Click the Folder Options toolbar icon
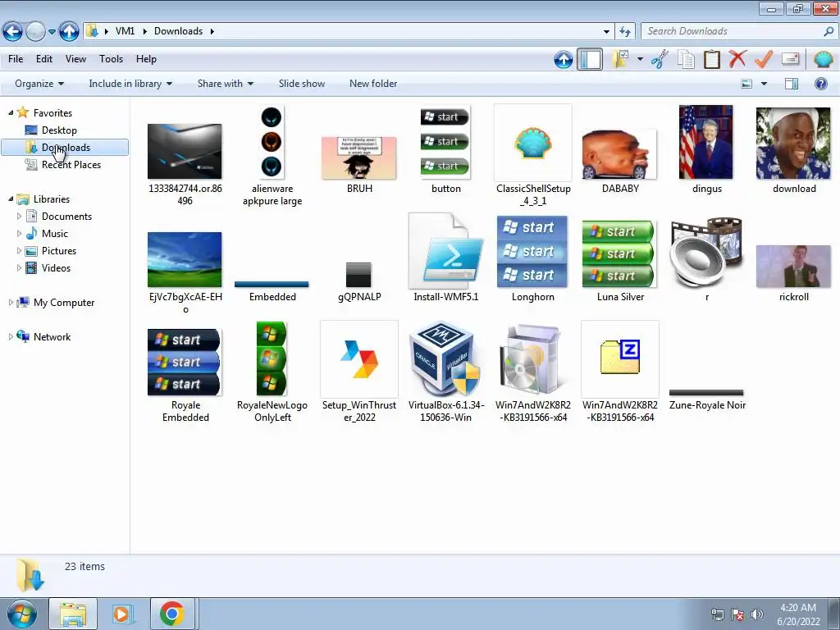The height and width of the screenshot is (630, 840). 620,59
